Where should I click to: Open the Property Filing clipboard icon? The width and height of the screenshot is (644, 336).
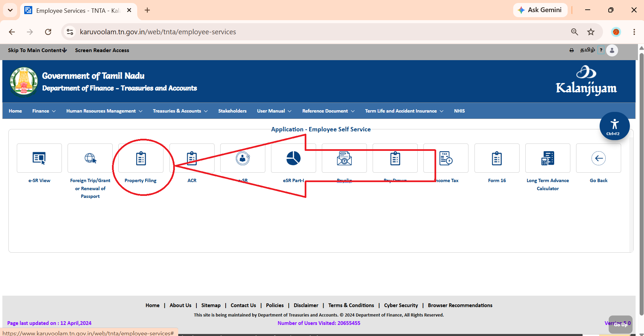tap(141, 158)
